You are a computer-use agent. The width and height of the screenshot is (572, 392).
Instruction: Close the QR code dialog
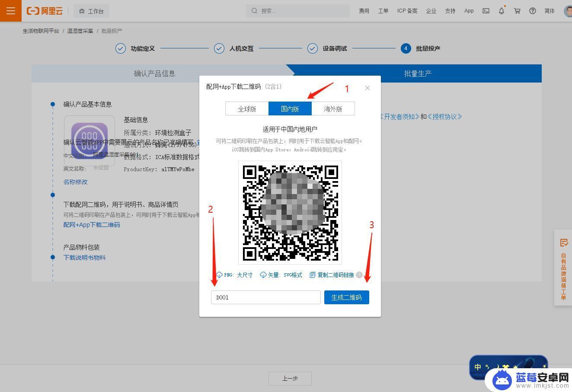[367, 88]
